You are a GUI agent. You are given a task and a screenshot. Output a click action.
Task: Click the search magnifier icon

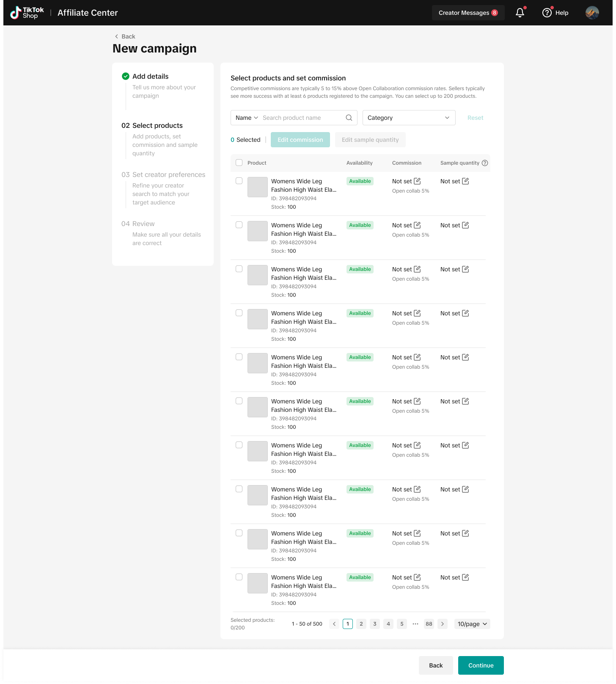349,118
